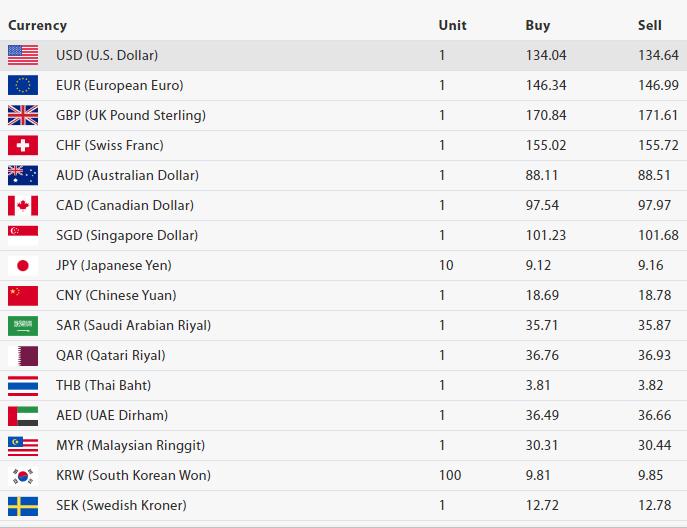687x528 pixels.
Task: Click the Swedish flag icon
Action: click(x=23, y=505)
